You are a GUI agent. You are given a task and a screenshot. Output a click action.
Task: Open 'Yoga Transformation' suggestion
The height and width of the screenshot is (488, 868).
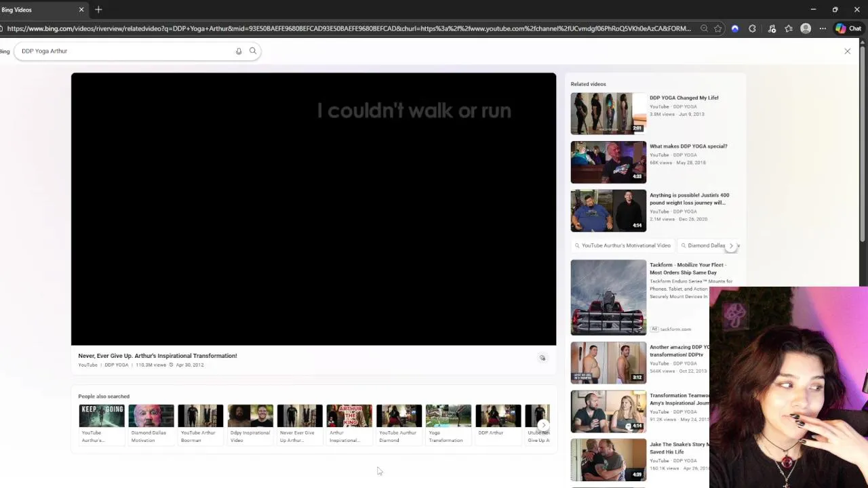(x=448, y=424)
